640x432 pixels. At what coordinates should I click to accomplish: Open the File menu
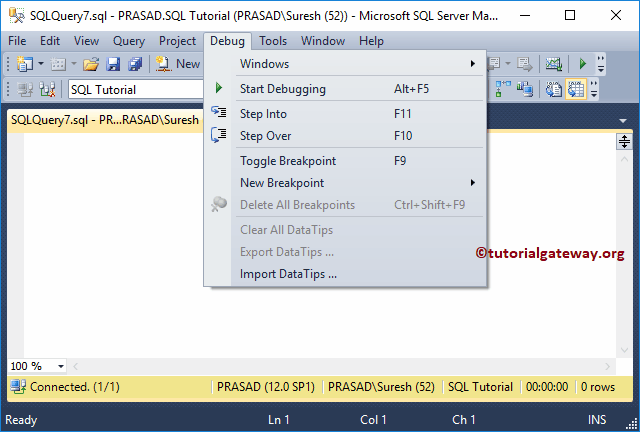[17, 41]
